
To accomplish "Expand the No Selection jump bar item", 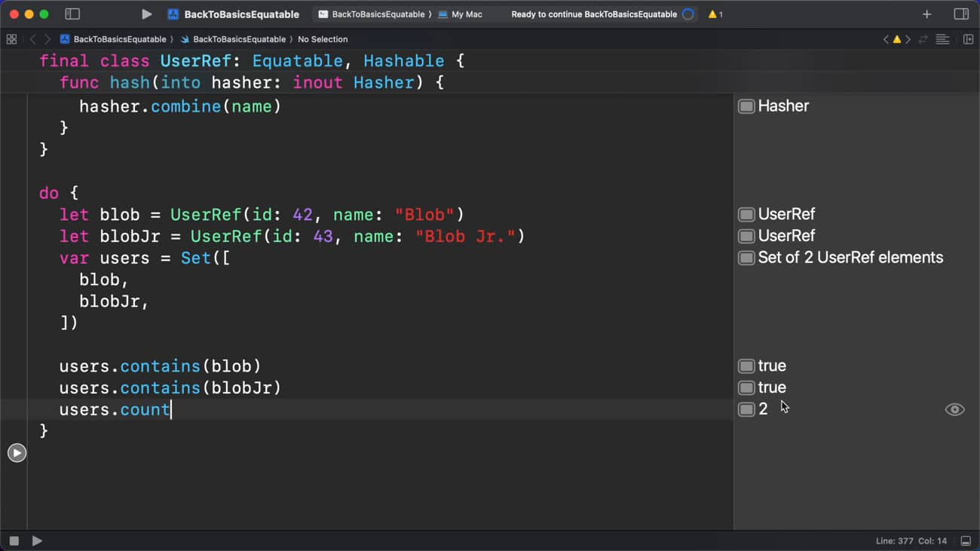I will pyautogui.click(x=323, y=39).
